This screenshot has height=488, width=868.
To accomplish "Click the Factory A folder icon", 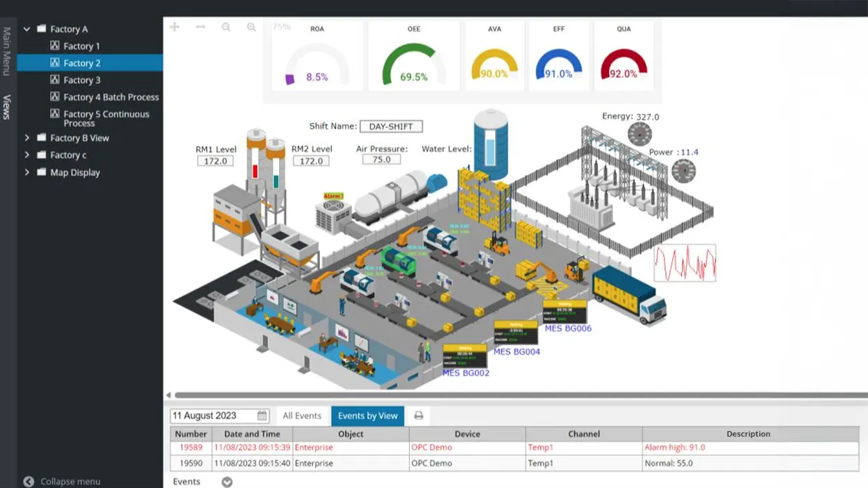I will tap(42, 29).
